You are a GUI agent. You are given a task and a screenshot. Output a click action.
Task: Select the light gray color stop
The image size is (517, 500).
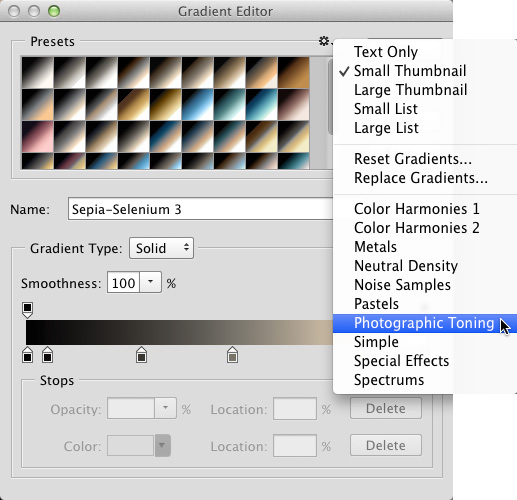click(232, 355)
